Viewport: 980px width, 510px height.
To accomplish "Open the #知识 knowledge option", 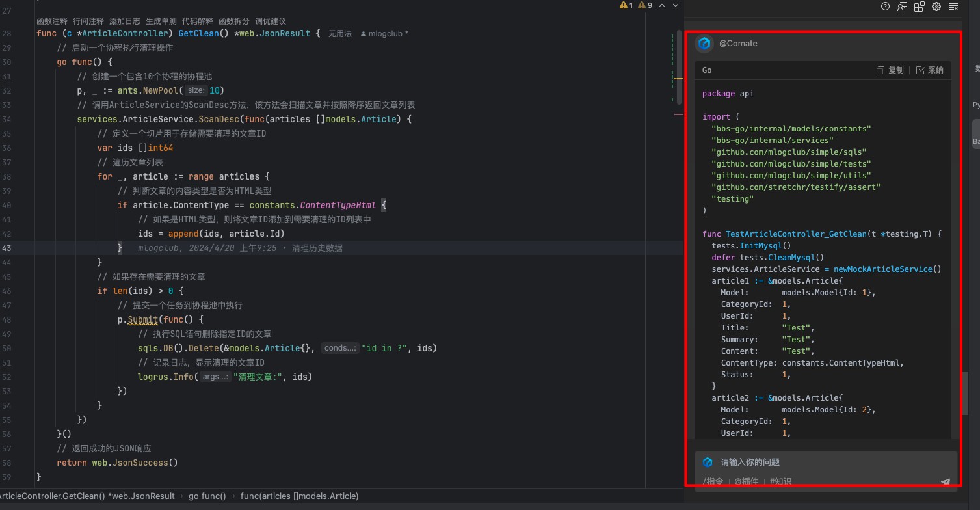I will 780,481.
